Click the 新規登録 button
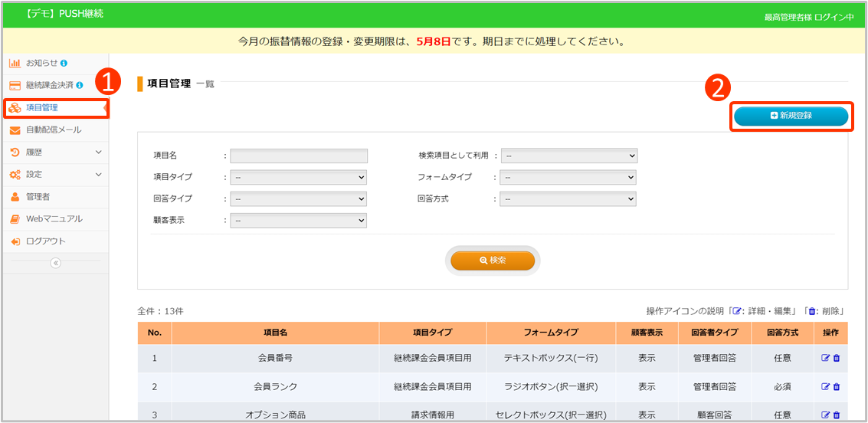 791,116
